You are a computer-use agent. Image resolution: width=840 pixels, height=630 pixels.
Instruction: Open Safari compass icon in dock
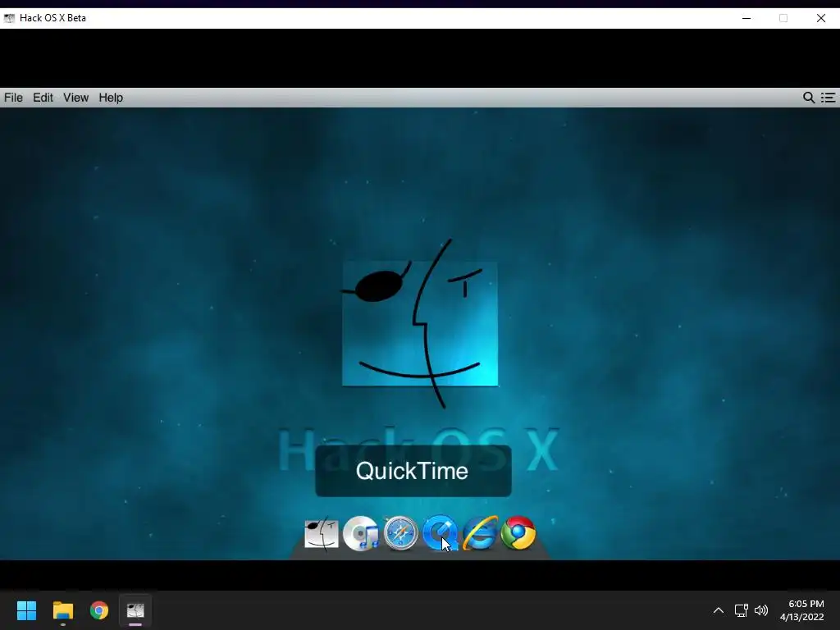point(400,533)
